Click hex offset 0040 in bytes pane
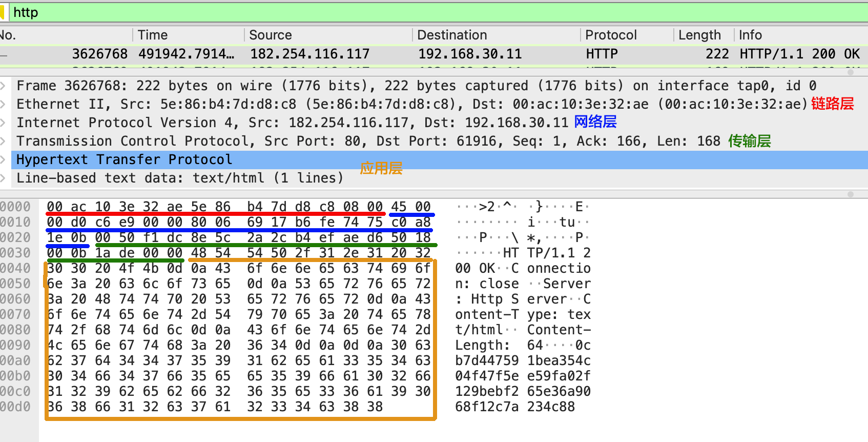This screenshot has width=868, height=442. click(15, 268)
